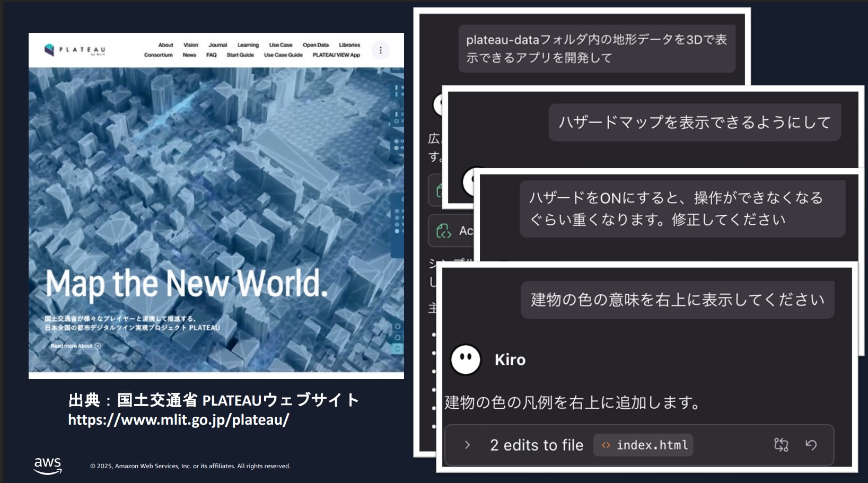
Task: Open Learning in the PLATEAU navigation
Action: 248,45
